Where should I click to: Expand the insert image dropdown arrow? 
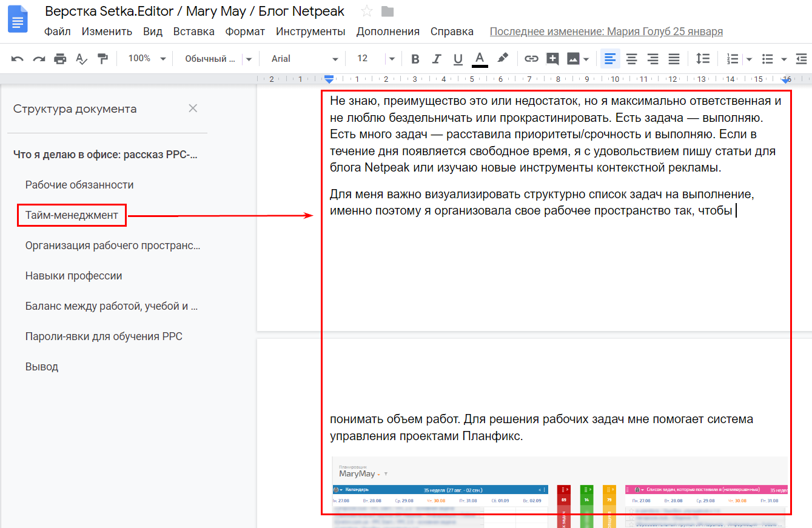tap(586, 59)
